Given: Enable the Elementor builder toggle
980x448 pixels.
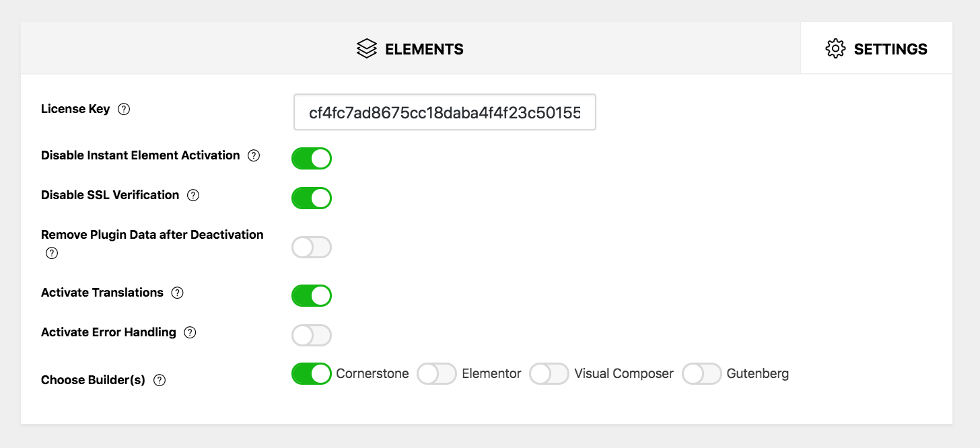Looking at the screenshot, I should coord(438,373).
